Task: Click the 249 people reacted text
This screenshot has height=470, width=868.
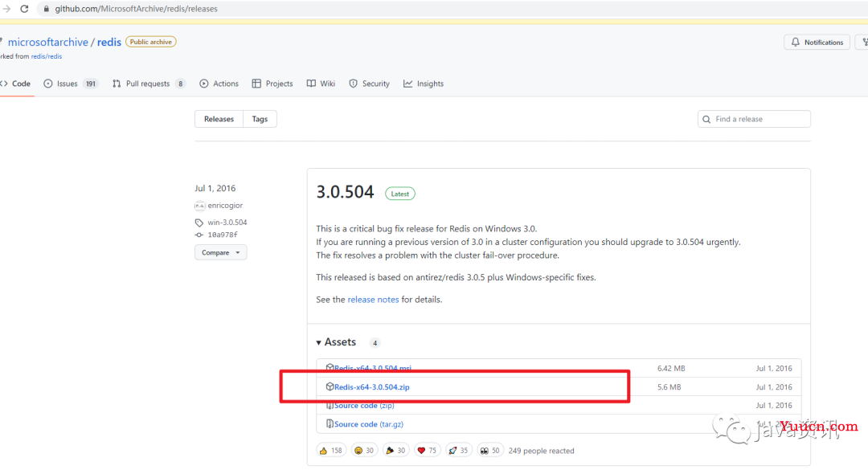Action: pos(542,451)
